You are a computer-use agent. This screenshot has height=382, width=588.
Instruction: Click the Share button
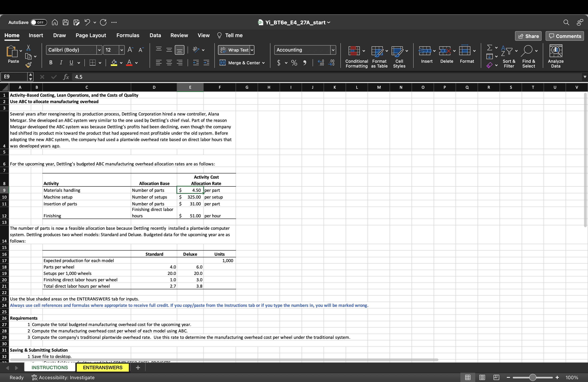coord(528,36)
